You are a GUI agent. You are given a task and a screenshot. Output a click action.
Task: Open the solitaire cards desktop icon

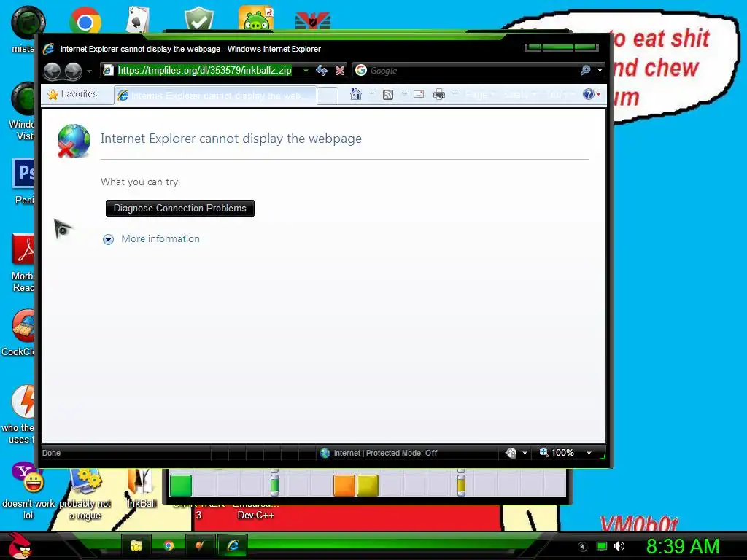[138, 20]
